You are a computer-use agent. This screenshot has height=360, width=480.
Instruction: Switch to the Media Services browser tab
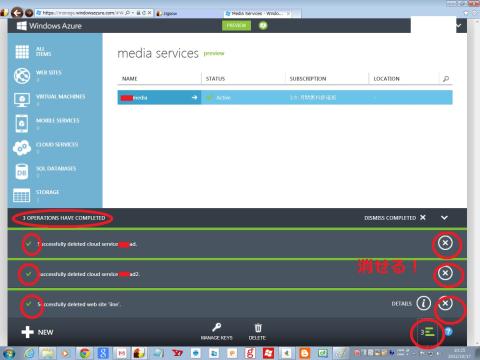pyautogui.click(x=258, y=13)
